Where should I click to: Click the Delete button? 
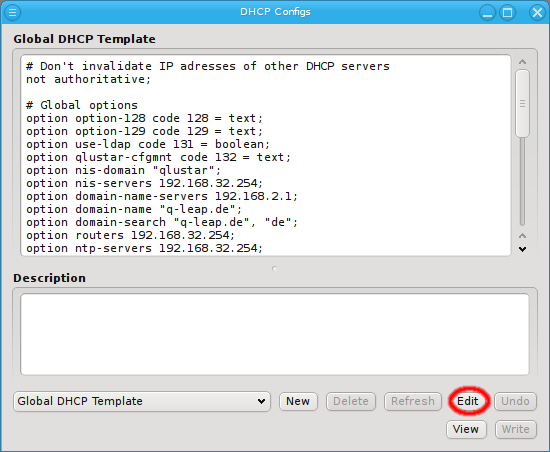pos(351,401)
